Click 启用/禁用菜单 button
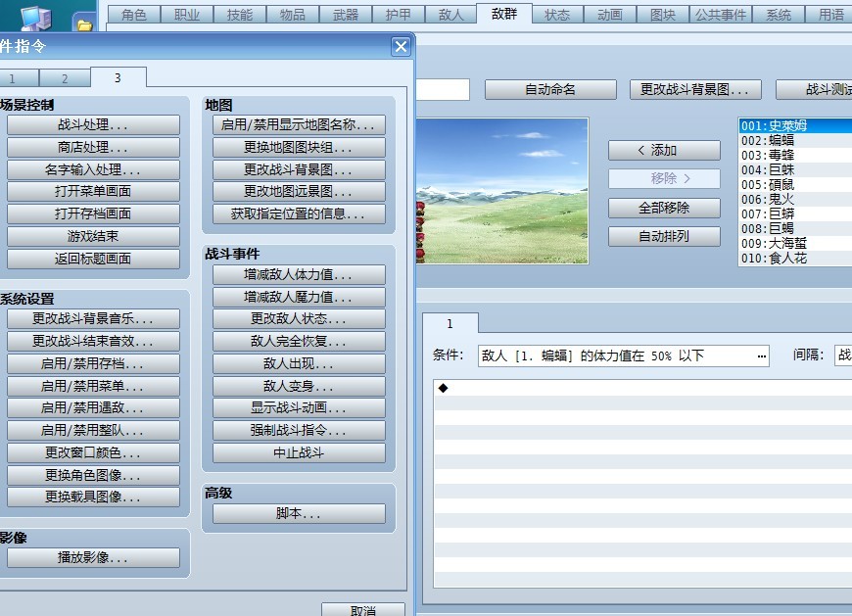The height and width of the screenshot is (616, 852). 93,386
